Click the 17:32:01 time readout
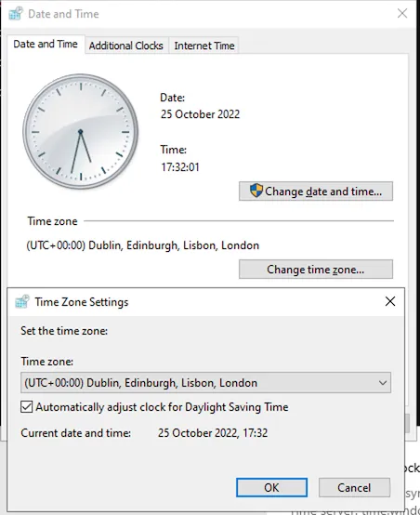 click(180, 167)
